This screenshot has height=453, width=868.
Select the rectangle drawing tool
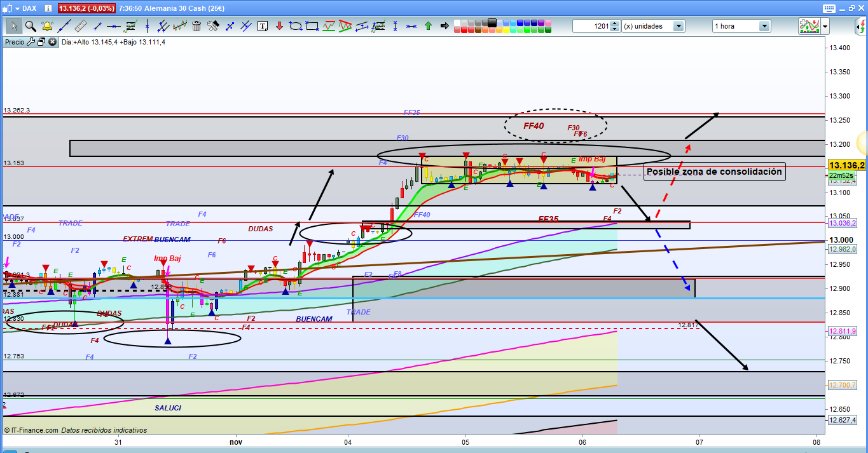point(312,26)
